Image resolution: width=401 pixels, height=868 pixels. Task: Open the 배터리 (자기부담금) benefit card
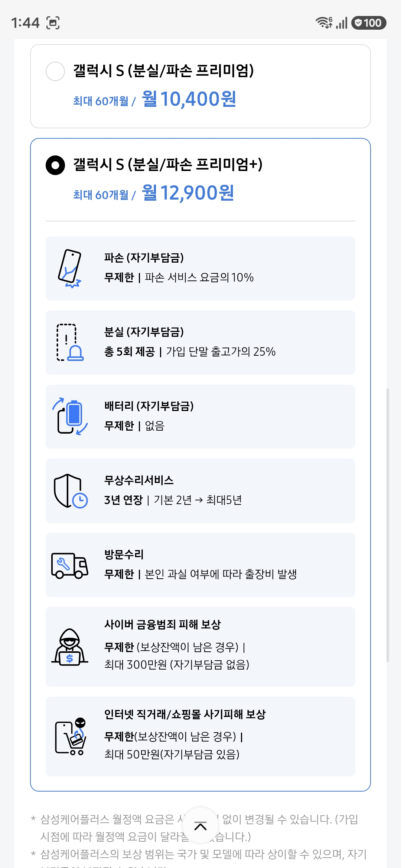(200, 417)
